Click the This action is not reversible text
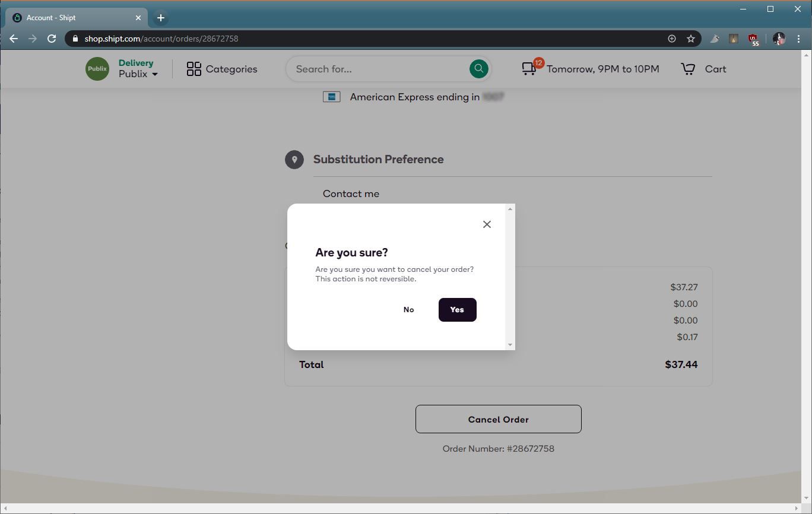This screenshot has width=812, height=514. (366, 279)
